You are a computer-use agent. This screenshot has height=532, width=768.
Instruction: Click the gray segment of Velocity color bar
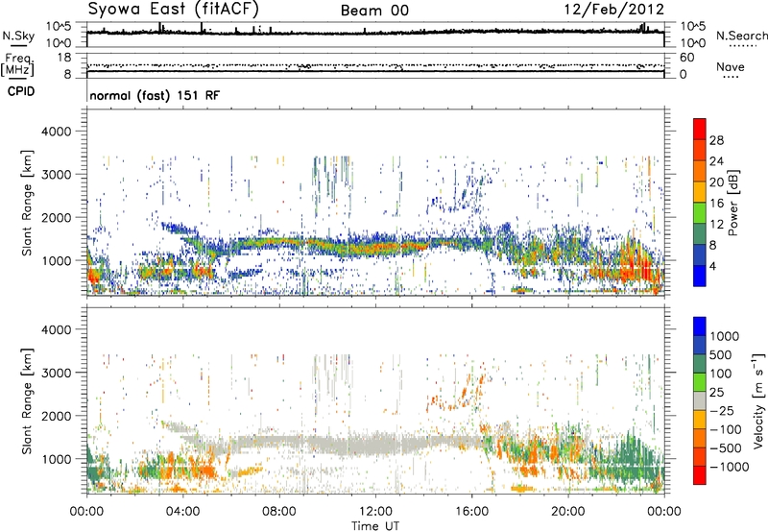click(700, 401)
